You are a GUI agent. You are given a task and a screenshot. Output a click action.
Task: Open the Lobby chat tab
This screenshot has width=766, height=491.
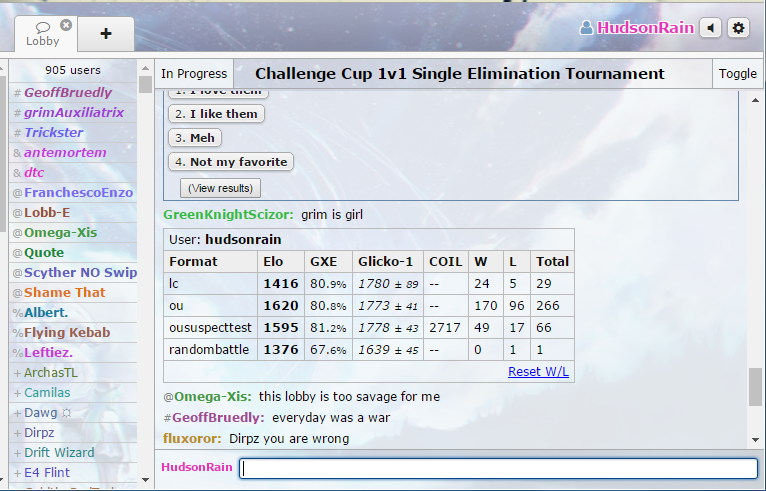pyautogui.click(x=43, y=34)
